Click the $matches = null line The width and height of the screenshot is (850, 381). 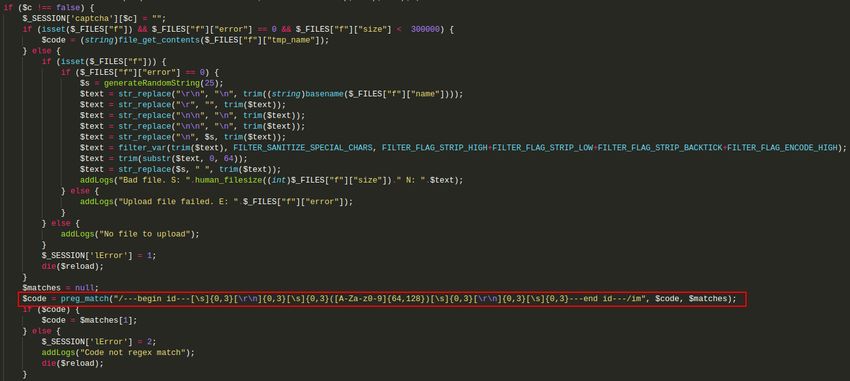[60, 288]
